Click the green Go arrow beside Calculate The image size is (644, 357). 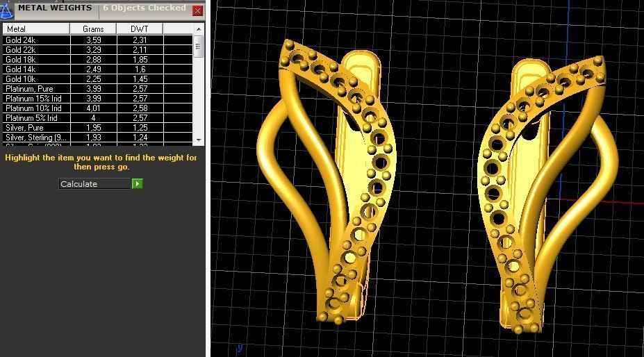(137, 183)
